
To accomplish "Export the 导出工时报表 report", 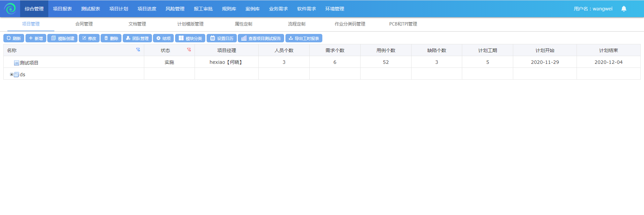I will (304, 38).
